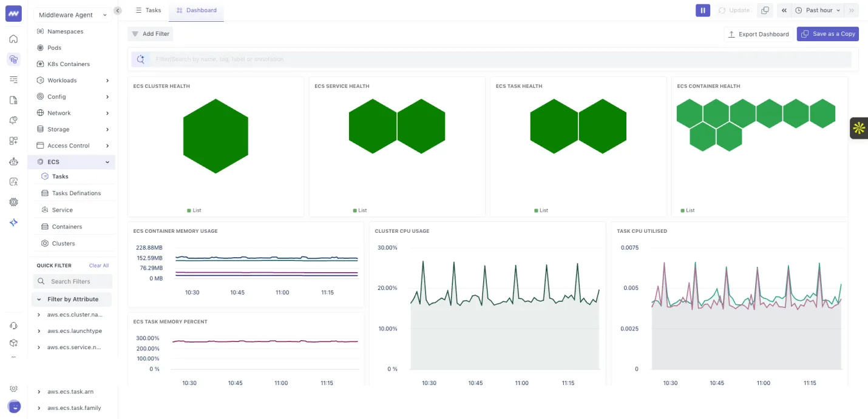Click the search sparkle icon in filter bar
The width and height of the screenshot is (868, 419).
pos(141,59)
